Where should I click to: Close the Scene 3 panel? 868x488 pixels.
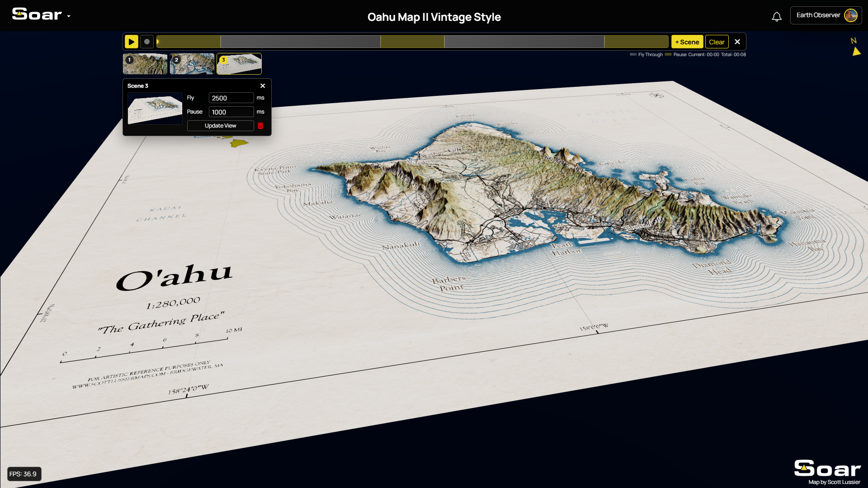[263, 86]
